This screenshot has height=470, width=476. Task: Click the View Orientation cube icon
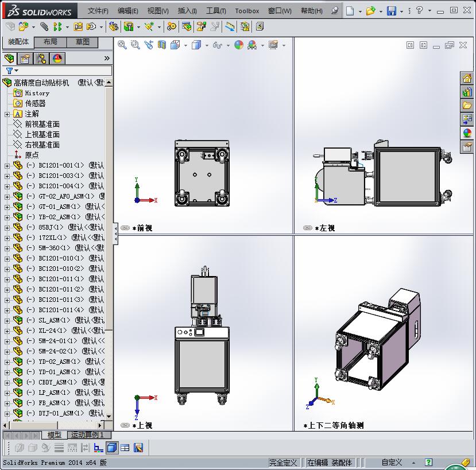[x=176, y=45]
